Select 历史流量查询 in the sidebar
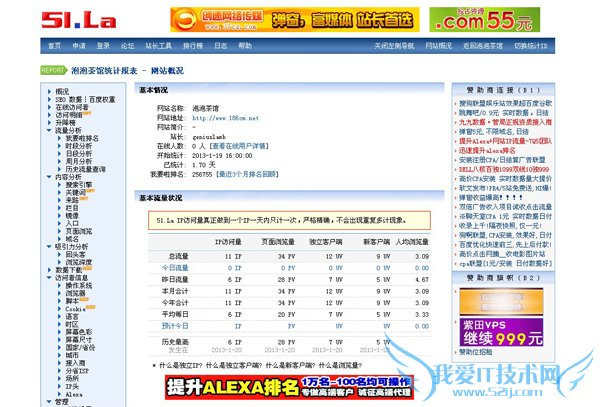 85,169
